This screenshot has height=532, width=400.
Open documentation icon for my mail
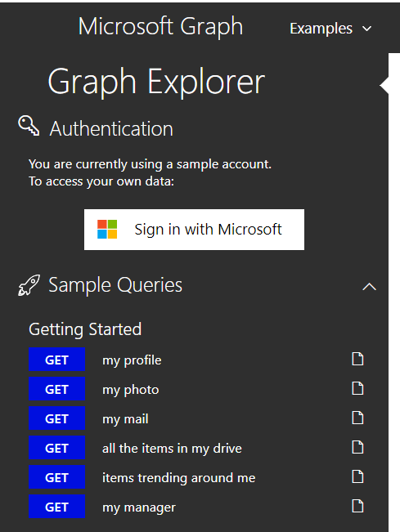point(357,418)
